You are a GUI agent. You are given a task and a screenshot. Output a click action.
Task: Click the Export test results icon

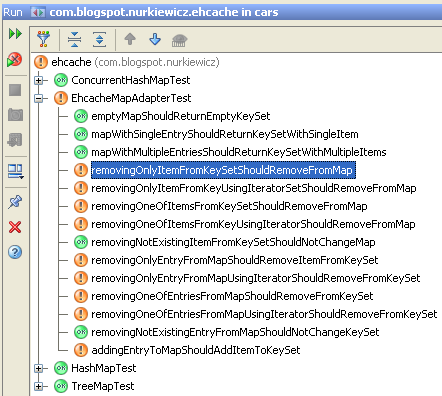coord(15,140)
